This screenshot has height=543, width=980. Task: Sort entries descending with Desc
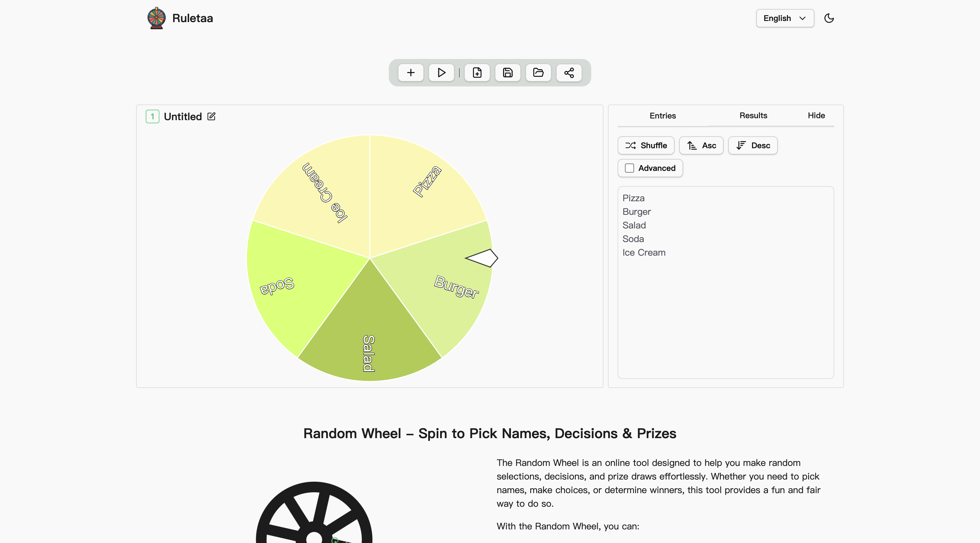coord(753,146)
